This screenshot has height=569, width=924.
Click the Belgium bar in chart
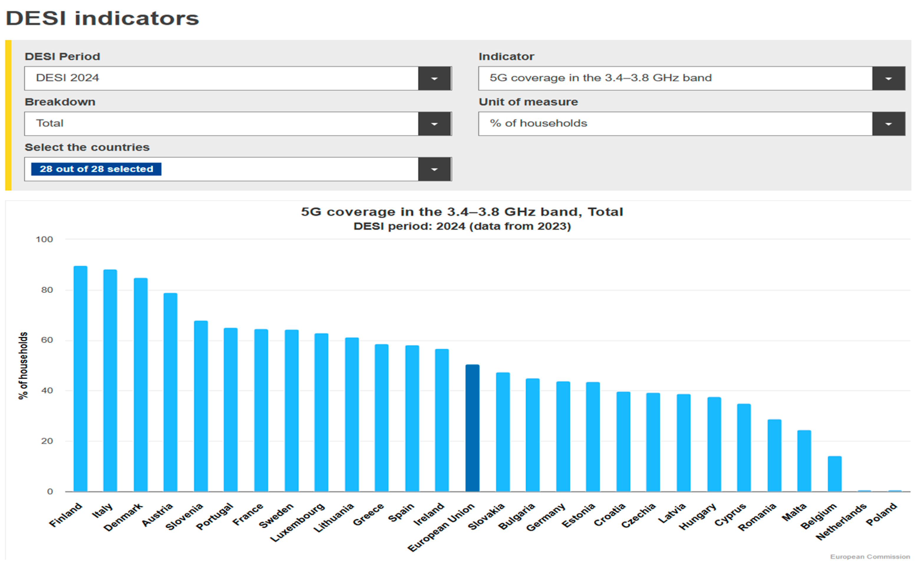tap(834, 474)
